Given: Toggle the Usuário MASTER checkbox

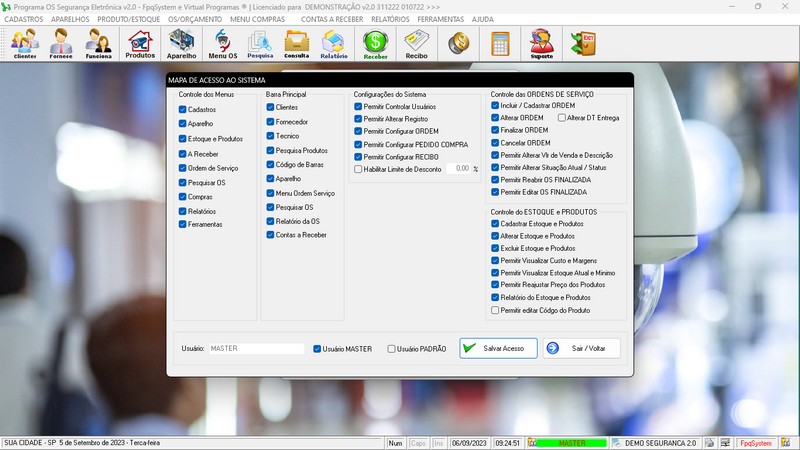Looking at the screenshot, I should 317,349.
